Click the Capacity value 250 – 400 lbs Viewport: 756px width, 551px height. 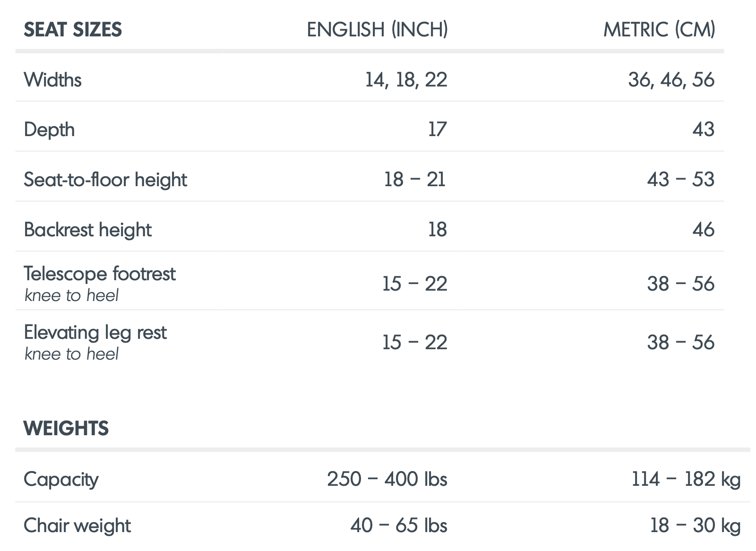coord(387,479)
